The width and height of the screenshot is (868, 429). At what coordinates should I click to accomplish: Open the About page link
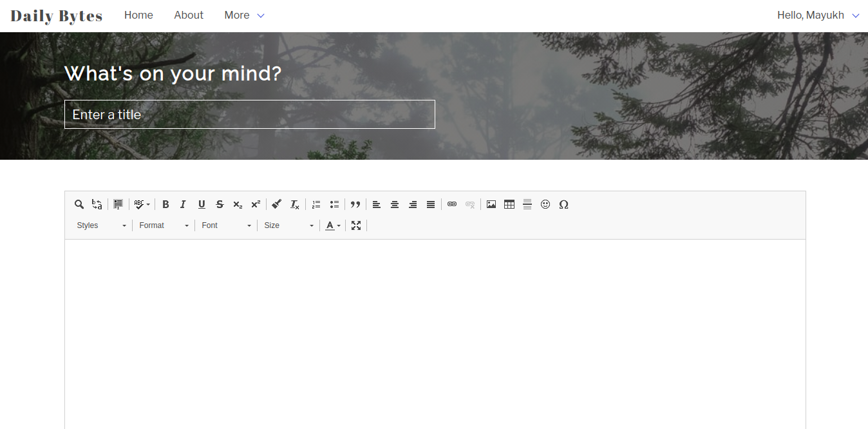click(189, 15)
